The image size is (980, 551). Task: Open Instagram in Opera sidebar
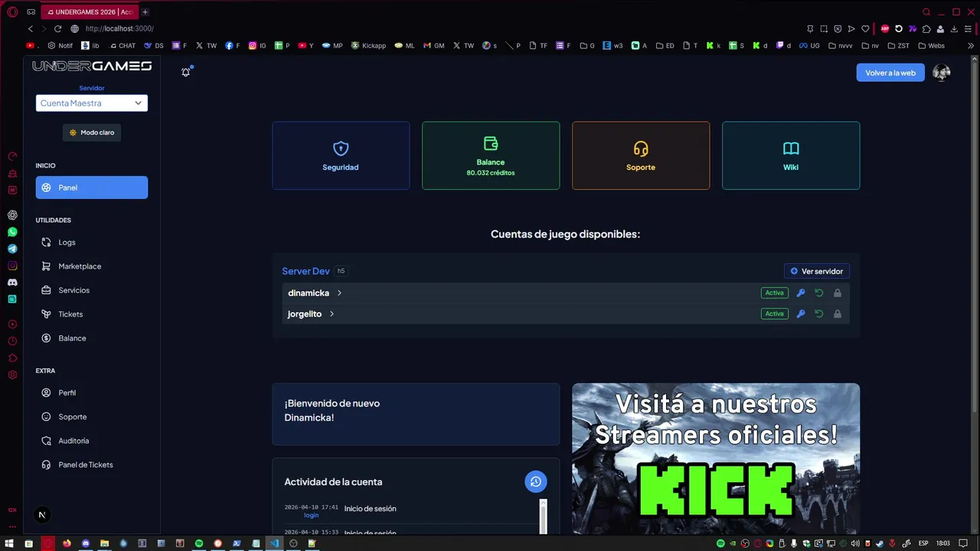point(12,266)
